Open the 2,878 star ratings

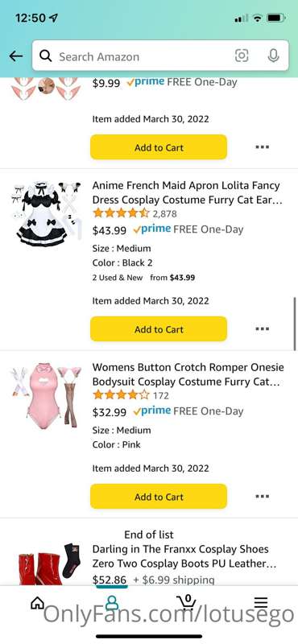[135, 213]
